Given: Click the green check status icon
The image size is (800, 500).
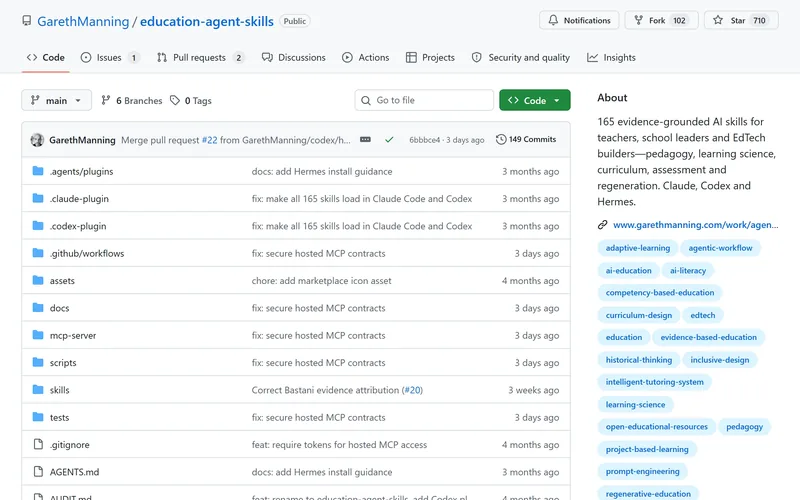Looking at the screenshot, I should [x=389, y=140].
